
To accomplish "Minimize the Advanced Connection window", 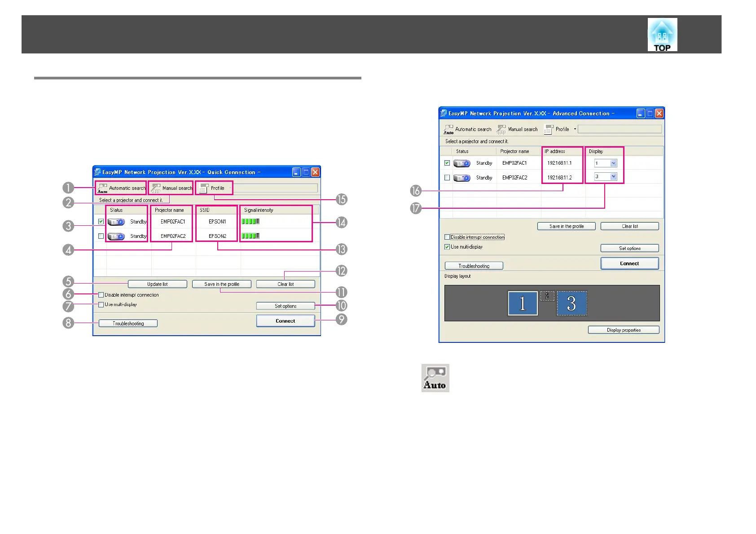I will point(641,114).
